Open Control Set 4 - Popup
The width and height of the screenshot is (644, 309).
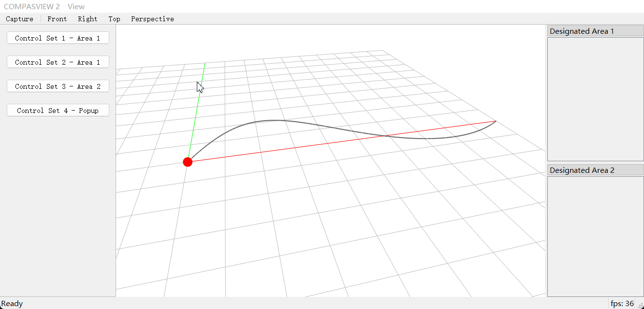58,111
